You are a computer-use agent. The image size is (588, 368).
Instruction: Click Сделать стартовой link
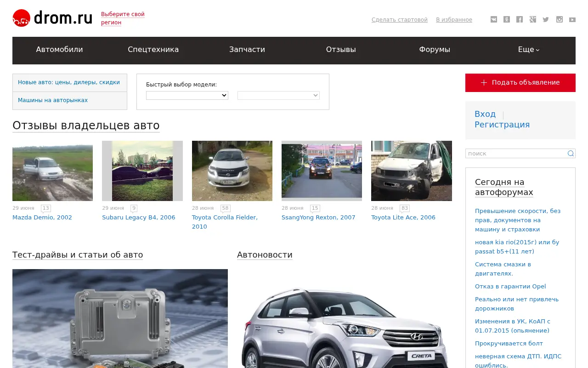[x=400, y=20]
